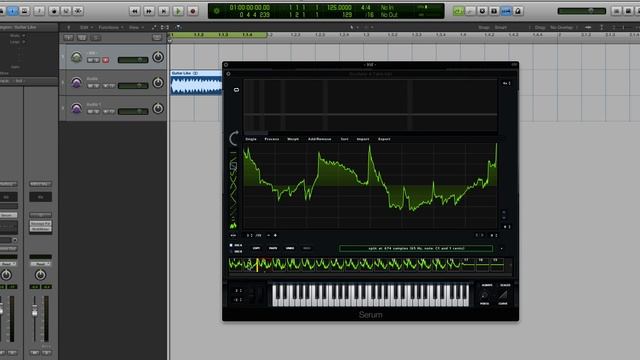The image size is (640, 360).
Task: Toggle the Metronome click button
Action: coord(518,11)
